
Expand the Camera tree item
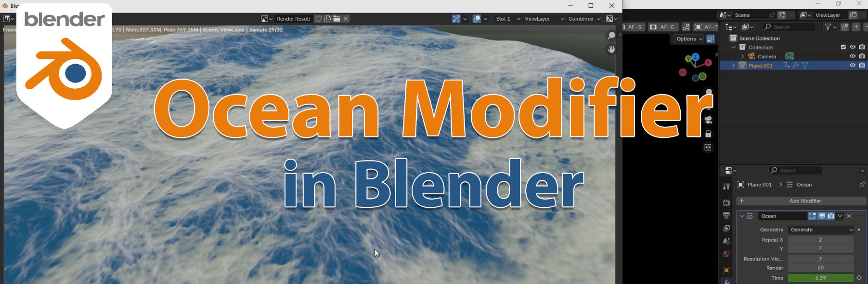coord(742,56)
